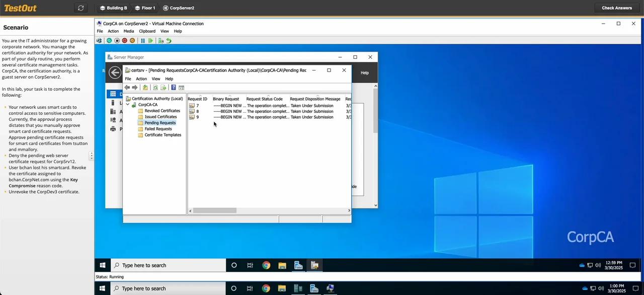Refresh the Pending Requests list
Screen dimensions: 644x295
(155, 87)
